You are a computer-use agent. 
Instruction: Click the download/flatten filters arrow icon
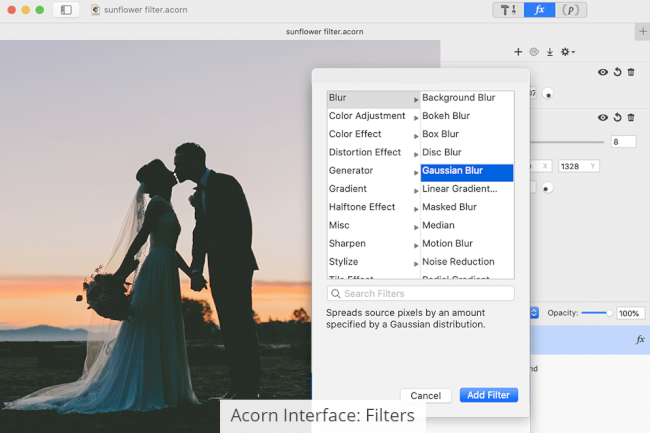(550, 52)
